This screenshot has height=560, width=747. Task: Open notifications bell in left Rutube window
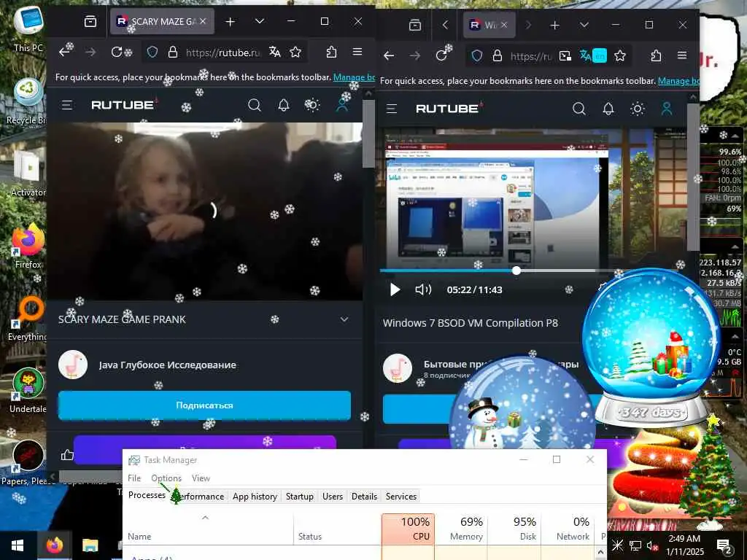[x=284, y=105]
